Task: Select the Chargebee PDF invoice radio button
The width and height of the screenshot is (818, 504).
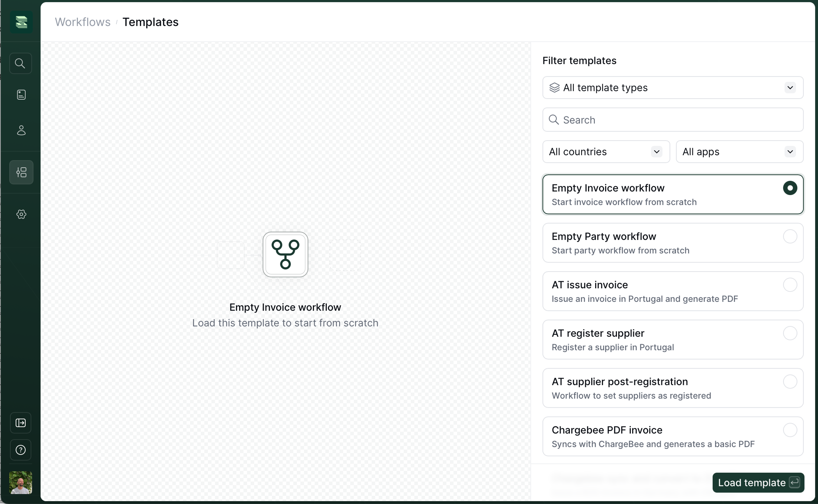Action: (790, 430)
